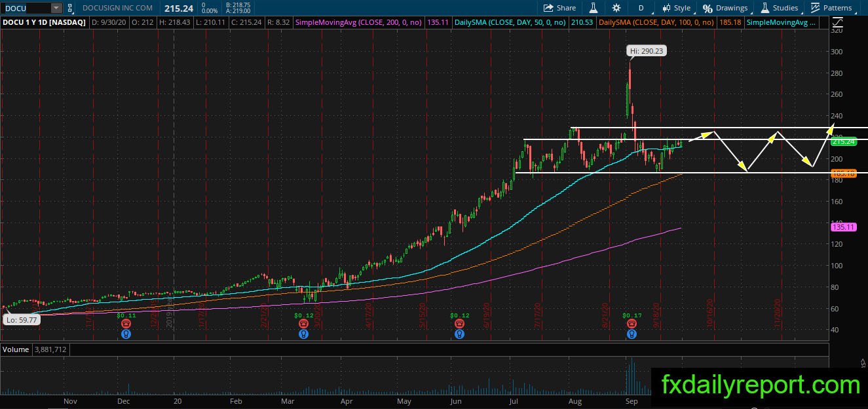Screen dimensions: 868x409
Task: Click the 135.11 value in study header
Action: tap(437, 22)
